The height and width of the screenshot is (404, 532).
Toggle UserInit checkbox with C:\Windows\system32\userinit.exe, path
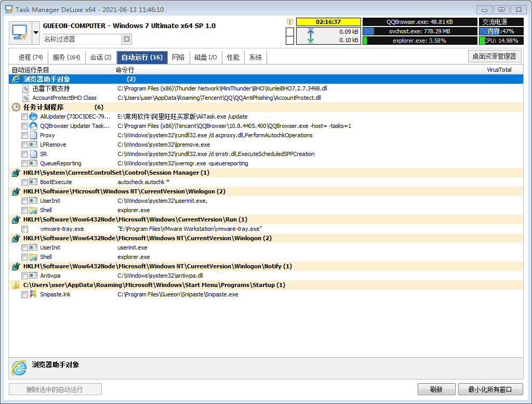click(24, 201)
